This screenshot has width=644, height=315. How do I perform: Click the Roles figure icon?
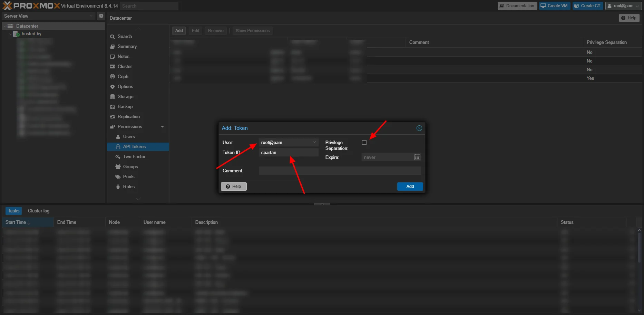(x=118, y=187)
